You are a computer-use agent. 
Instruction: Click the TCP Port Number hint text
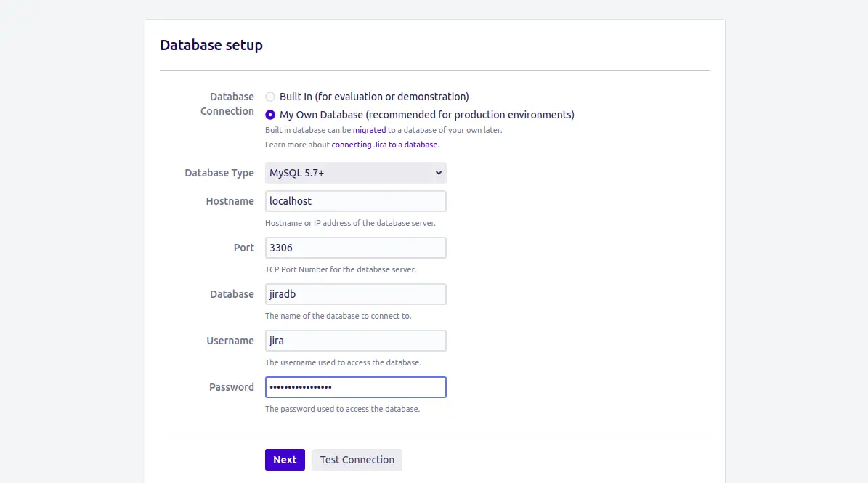click(x=341, y=270)
